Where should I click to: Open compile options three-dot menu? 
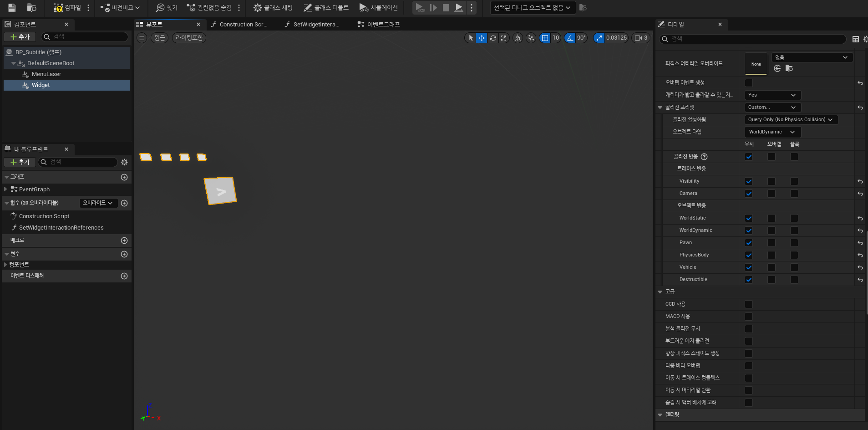coord(88,8)
